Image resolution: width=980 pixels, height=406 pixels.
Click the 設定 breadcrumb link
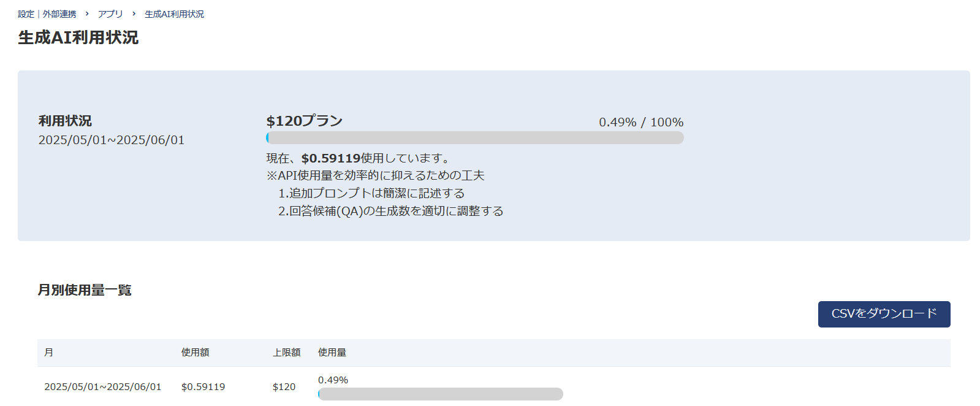point(26,14)
